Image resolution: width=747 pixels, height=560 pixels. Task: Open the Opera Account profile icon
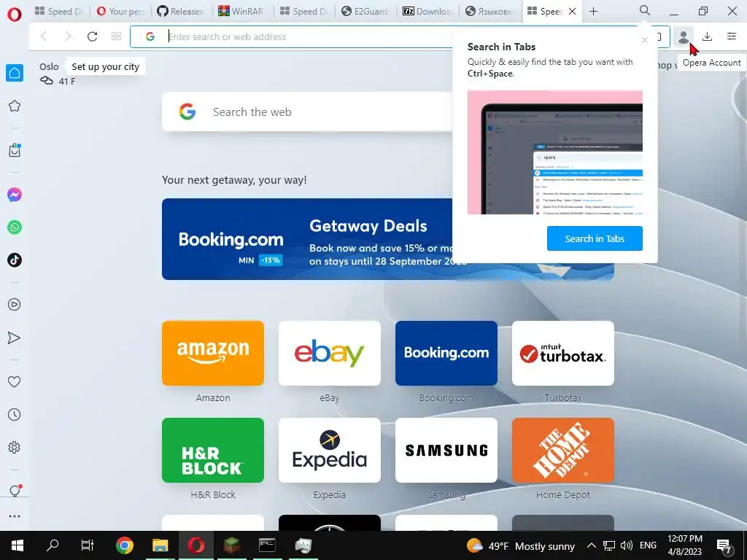(x=684, y=36)
